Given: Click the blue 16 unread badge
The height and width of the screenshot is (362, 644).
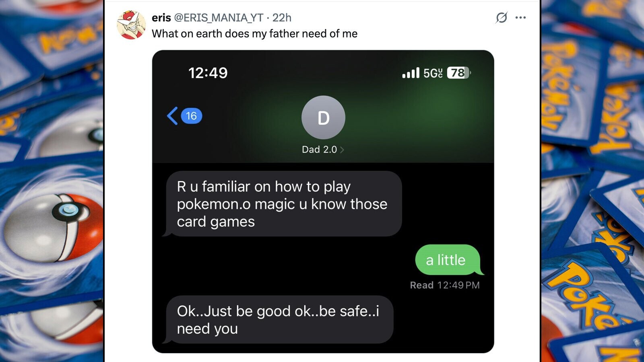Looking at the screenshot, I should point(192,116).
